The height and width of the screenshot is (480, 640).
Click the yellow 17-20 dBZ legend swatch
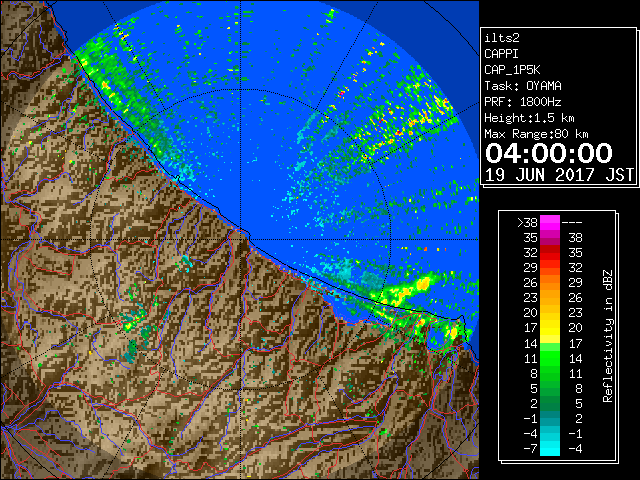coord(550,328)
